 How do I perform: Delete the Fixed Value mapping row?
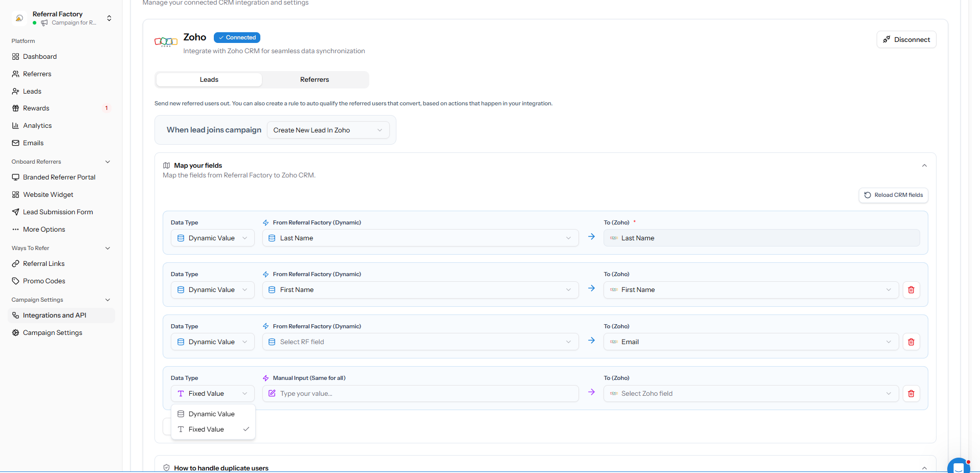[x=911, y=394]
